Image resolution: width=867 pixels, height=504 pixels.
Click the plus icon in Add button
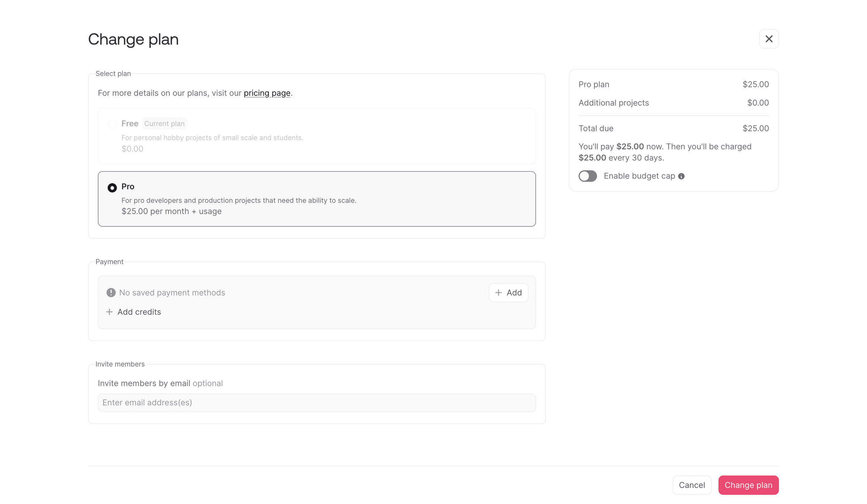(499, 292)
